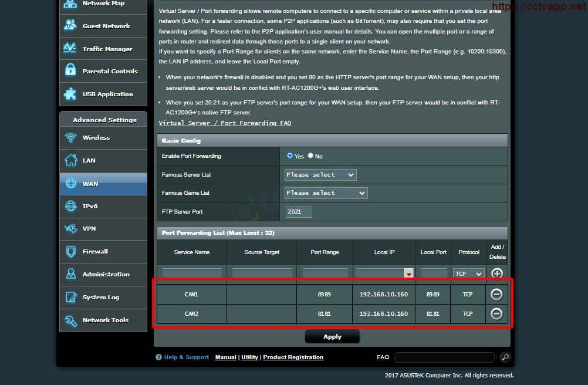
Task: Delete the CAM1 rule with minus icon
Action: [x=496, y=295]
